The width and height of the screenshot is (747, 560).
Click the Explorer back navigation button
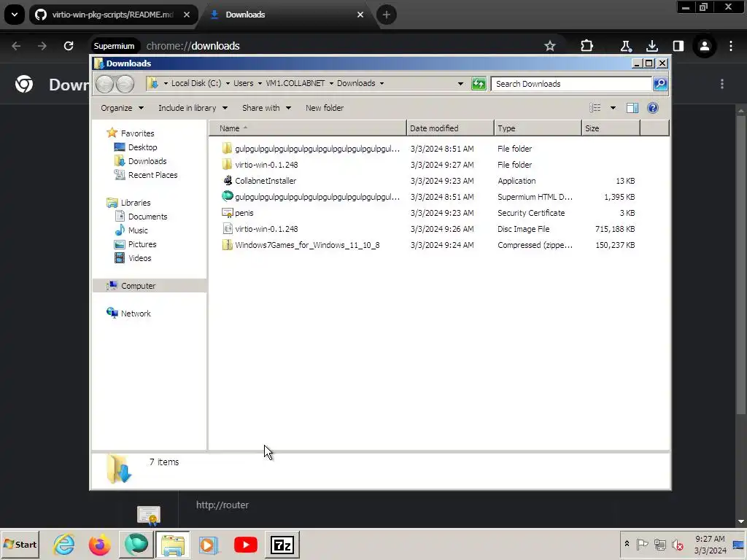[x=104, y=85]
